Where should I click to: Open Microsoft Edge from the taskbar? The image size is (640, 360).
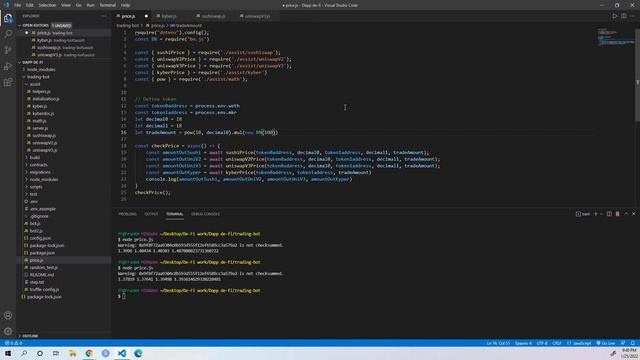point(138,353)
